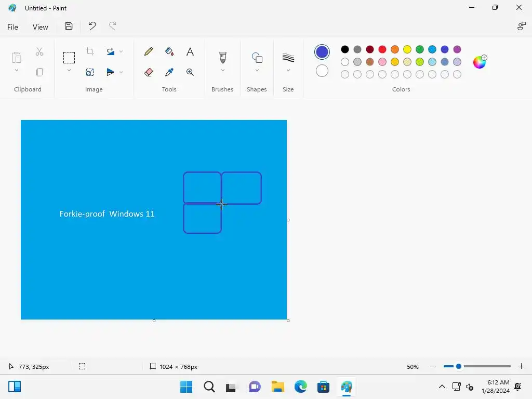Click the zoom in plus button

click(x=522, y=366)
